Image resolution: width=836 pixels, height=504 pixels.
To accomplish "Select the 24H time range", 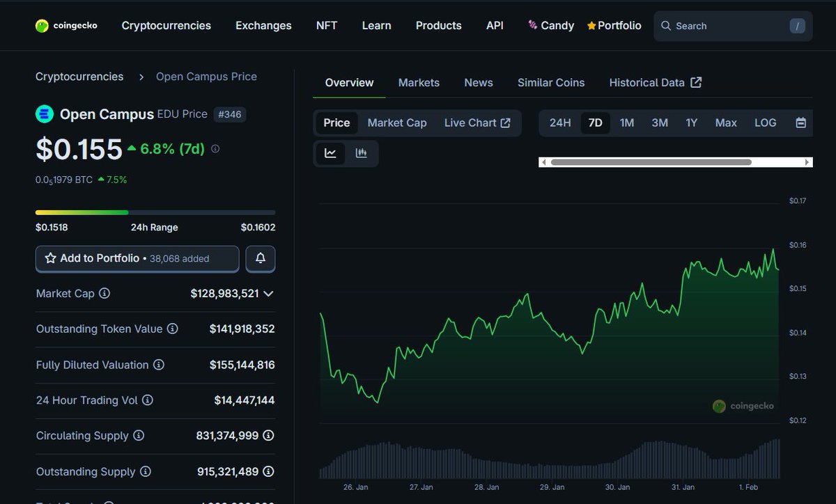I will pos(560,123).
